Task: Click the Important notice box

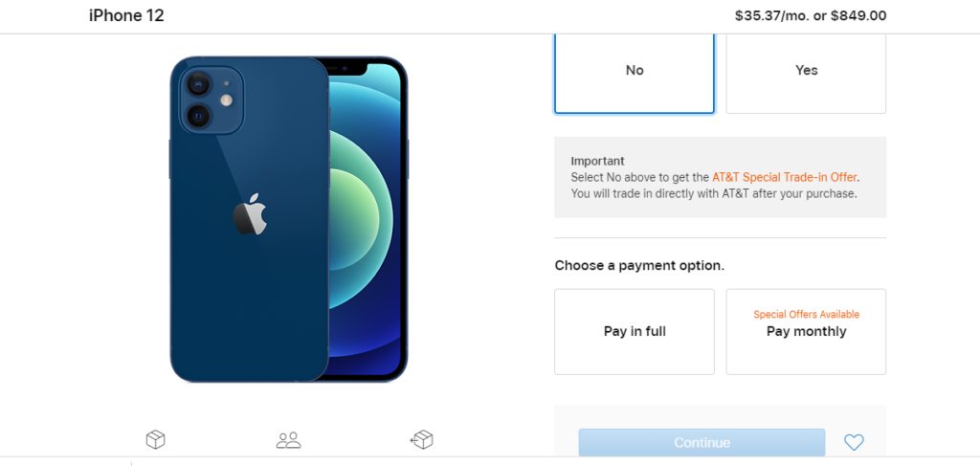Action: pyautogui.click(x=720, y=177)
